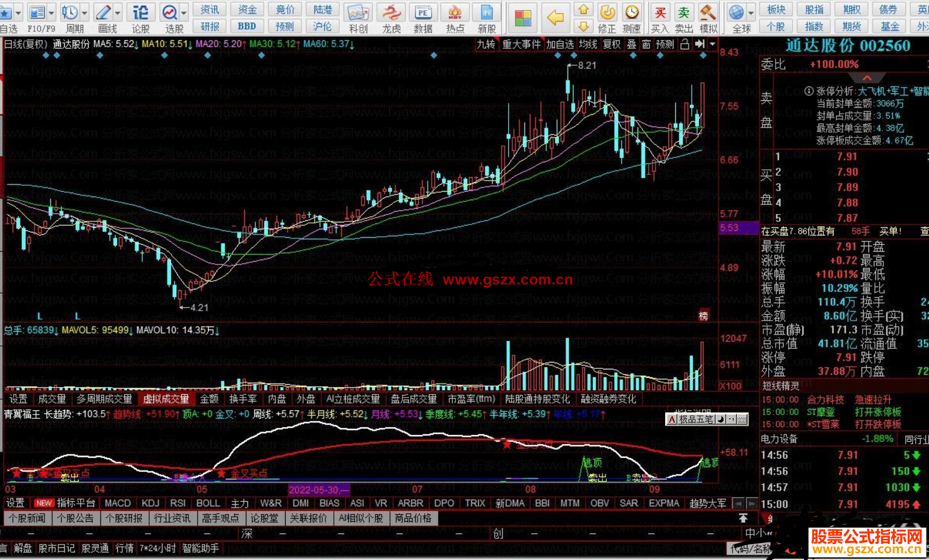Switch to the 成交量 volume tab
Screen dimensions: 929x560
tap(52, 399)
